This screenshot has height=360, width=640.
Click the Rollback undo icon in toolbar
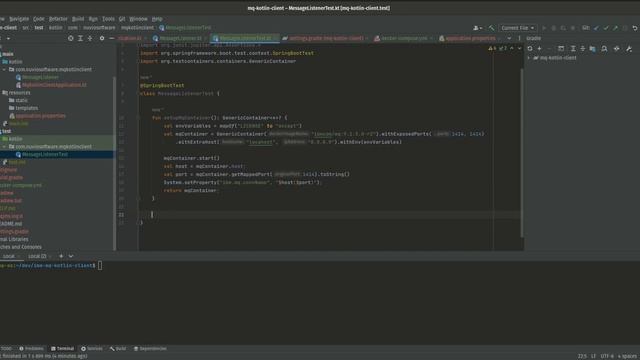[635, 28]
